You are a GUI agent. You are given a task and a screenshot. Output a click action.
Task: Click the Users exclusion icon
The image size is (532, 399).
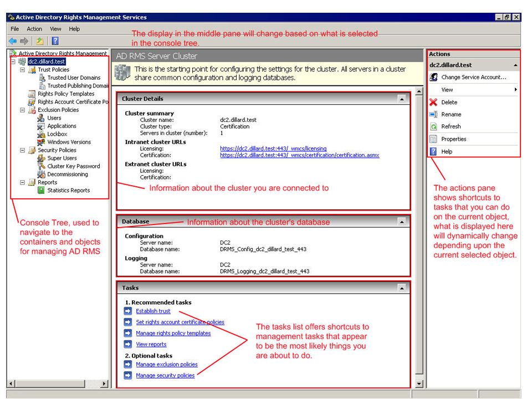tap(41, 117)
